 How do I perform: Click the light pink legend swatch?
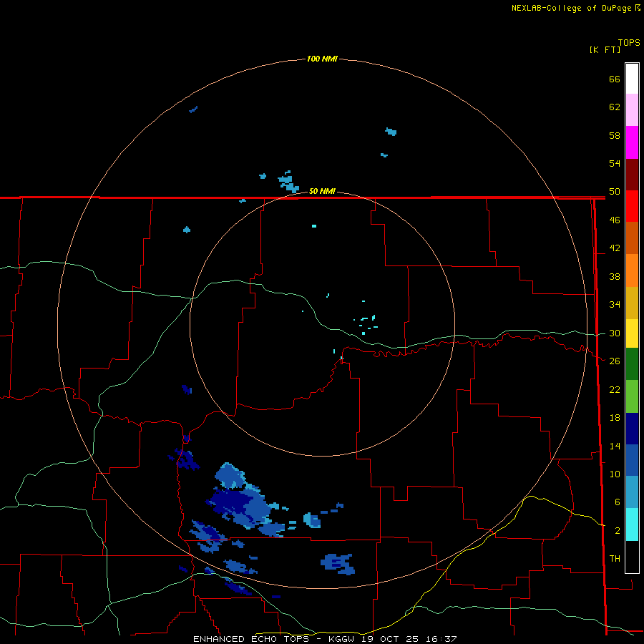[632, 110]
